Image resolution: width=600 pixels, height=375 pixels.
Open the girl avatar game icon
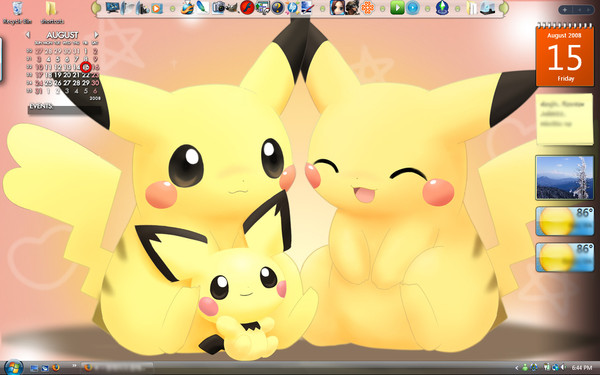coord(337,8)
